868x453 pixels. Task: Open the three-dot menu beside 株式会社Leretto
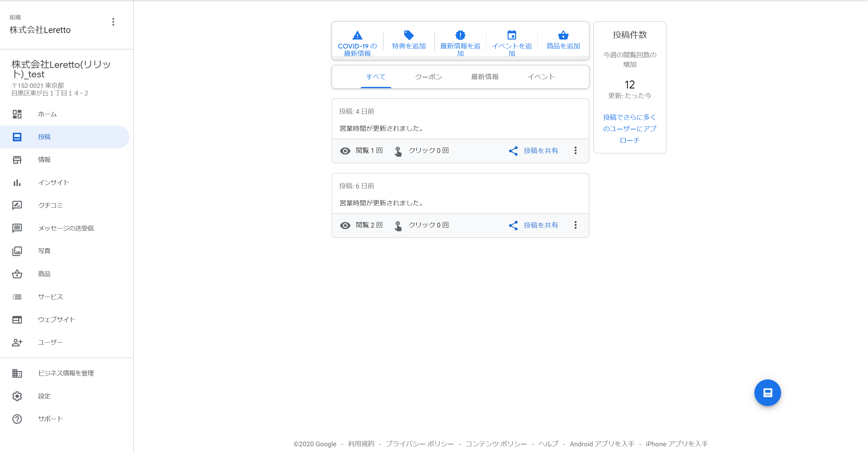[x=113, y=22]
